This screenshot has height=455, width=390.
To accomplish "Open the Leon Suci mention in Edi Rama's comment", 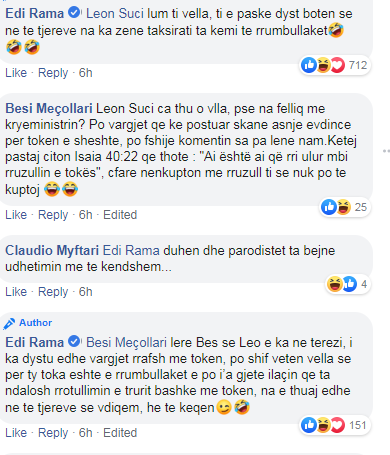I will pos(115,14).
